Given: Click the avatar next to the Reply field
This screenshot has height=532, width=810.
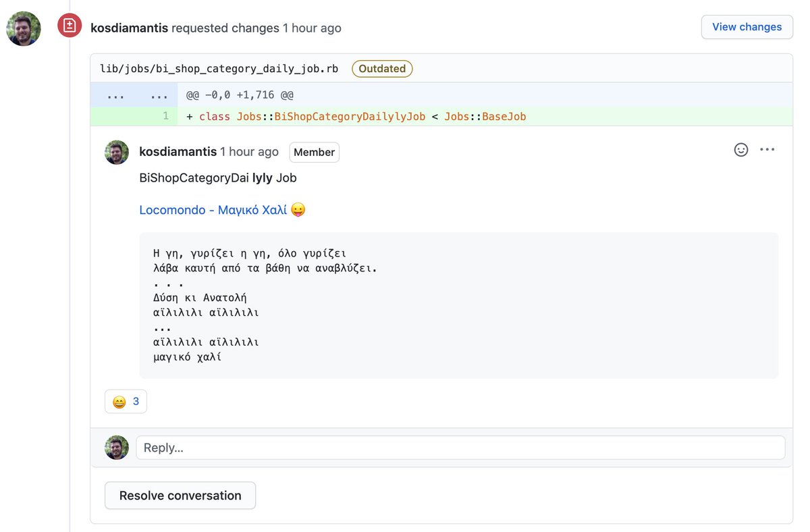Looking at the screenshot, I should (117, 448).
